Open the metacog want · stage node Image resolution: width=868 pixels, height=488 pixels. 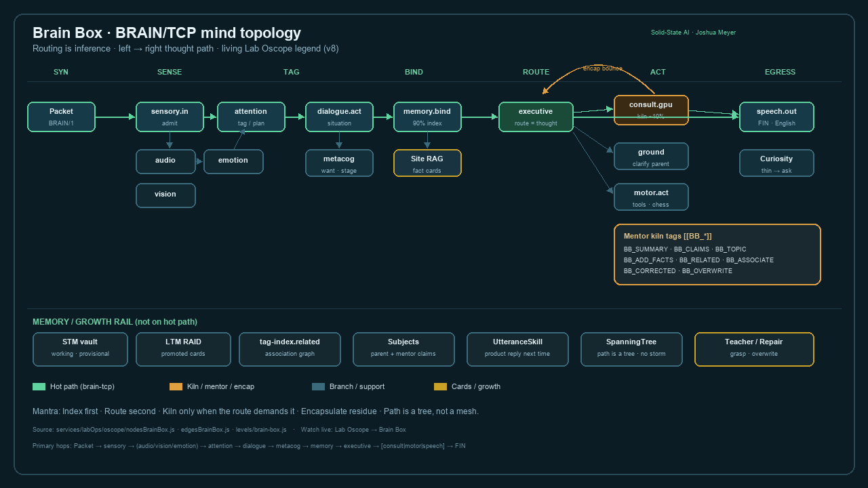[339, 163]
